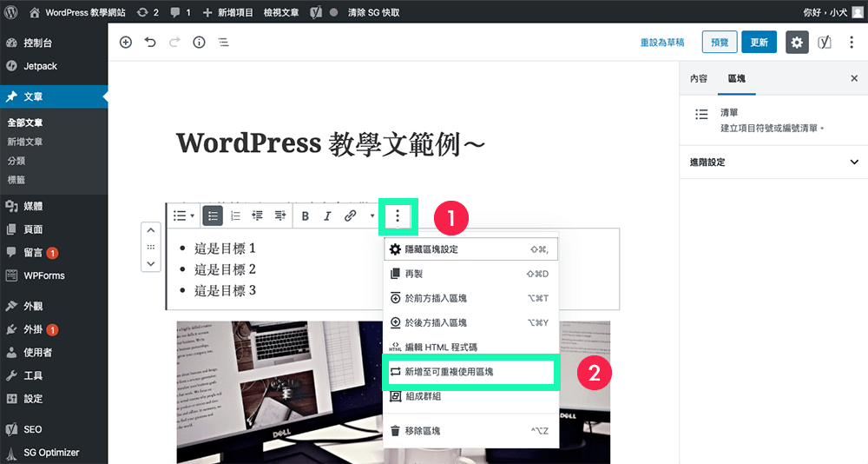Undo the last edit
The width and height of the screenshot is (868, 464).
pyautogui.click(x=150, y=42)
